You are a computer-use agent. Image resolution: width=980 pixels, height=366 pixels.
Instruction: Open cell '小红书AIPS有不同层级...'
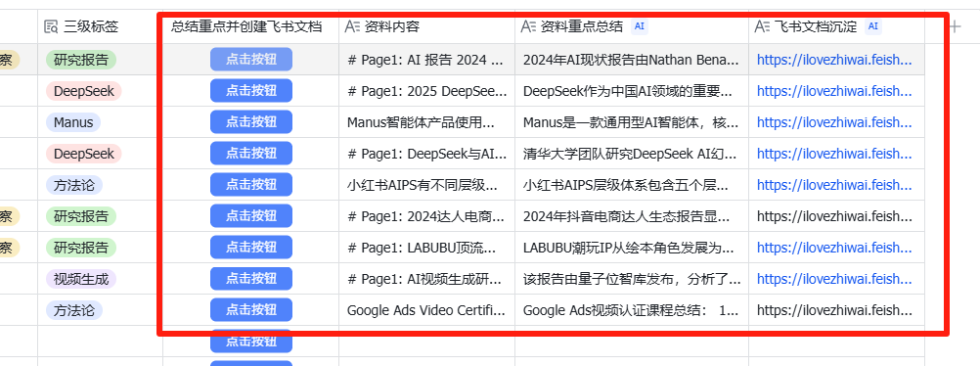pos(426,185)
